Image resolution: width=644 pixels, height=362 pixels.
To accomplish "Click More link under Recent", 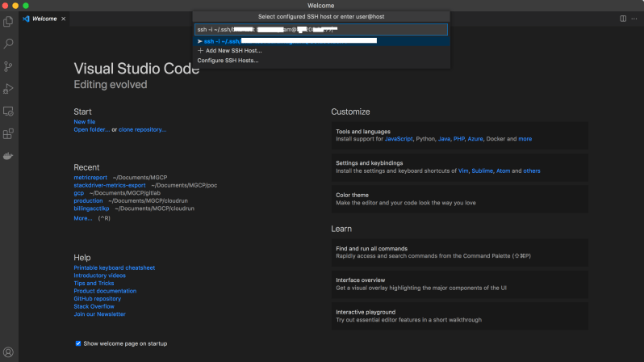I will point(83,218).
